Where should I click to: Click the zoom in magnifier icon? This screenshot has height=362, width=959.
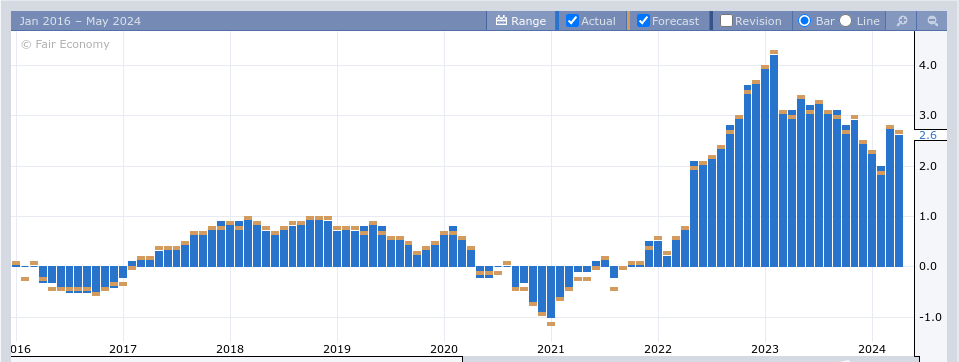click(902, 21)
